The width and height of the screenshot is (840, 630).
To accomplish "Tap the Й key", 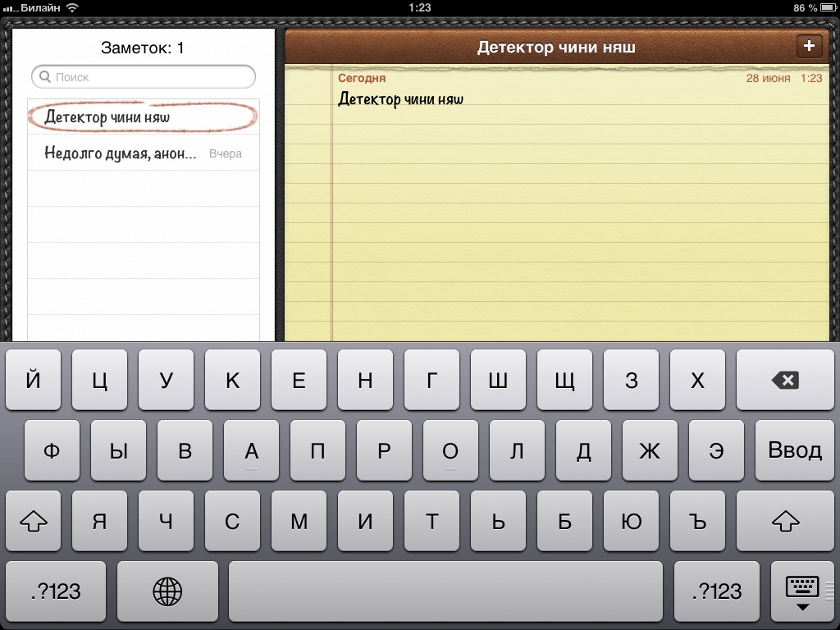I will [33, 380].
